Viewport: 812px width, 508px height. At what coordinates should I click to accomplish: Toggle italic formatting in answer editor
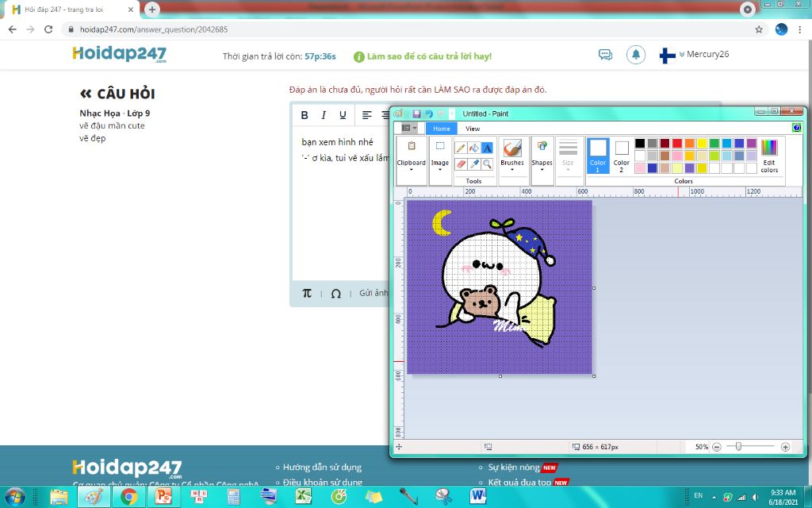324,115
